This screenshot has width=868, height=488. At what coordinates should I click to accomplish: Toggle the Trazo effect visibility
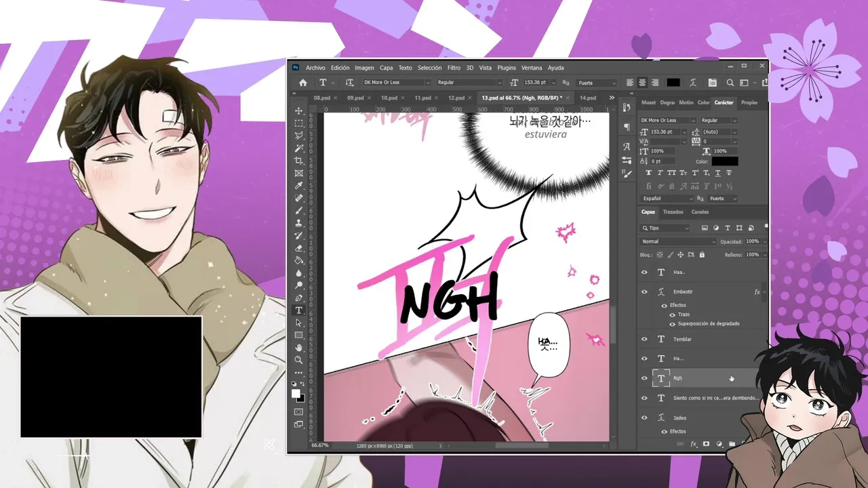point(673,314)
